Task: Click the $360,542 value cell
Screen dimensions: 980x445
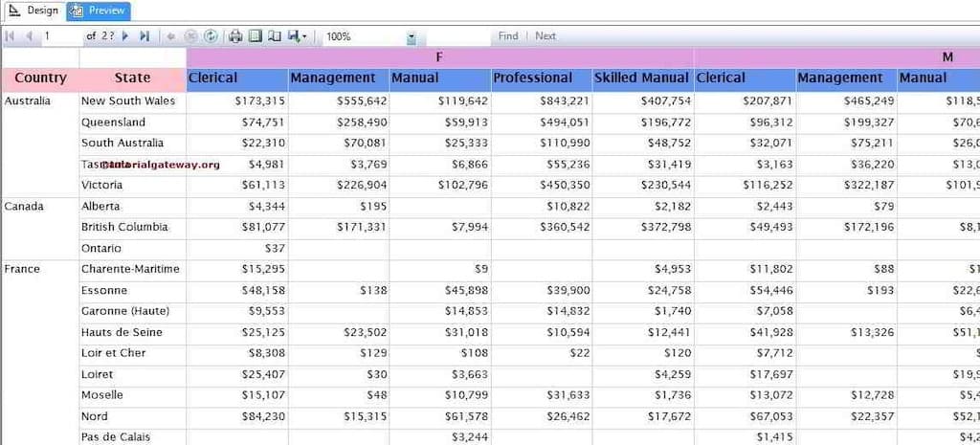Action: tap(542, 228)
